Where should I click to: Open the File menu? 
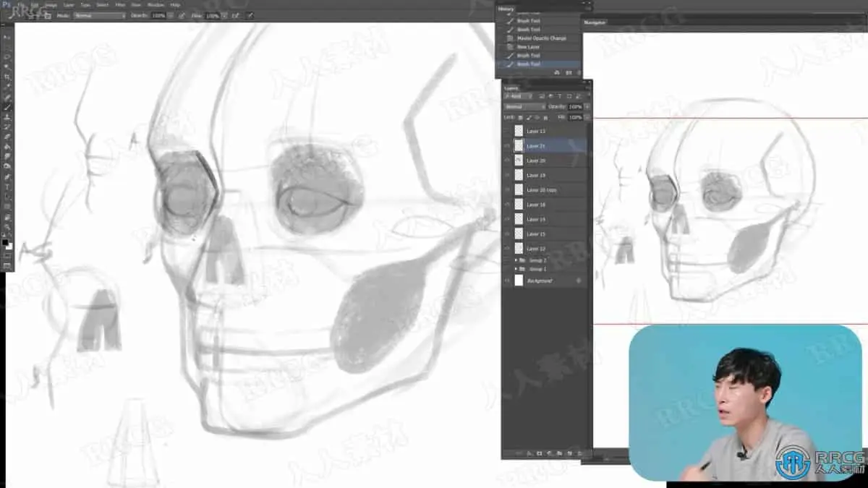click(x=20, y=4)
